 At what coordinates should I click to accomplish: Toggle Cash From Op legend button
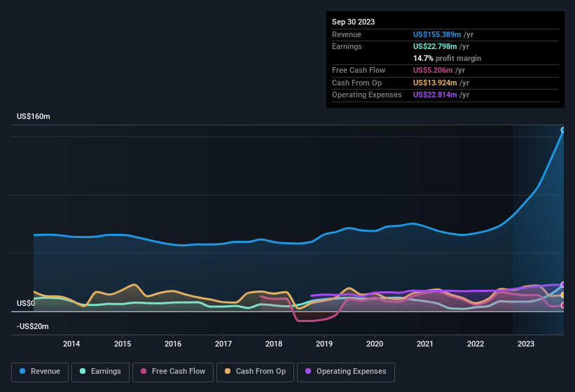point(255,372)
